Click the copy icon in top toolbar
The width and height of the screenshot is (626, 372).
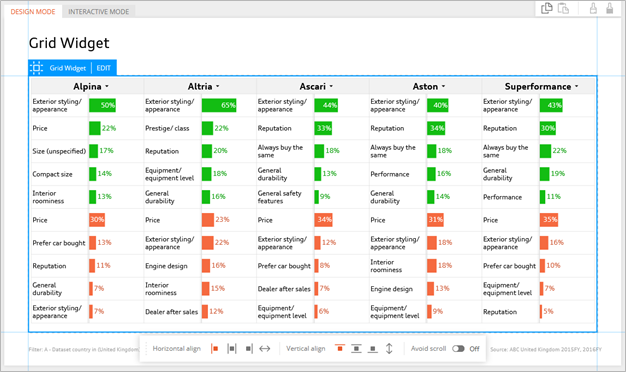click(x=547, y=8)
